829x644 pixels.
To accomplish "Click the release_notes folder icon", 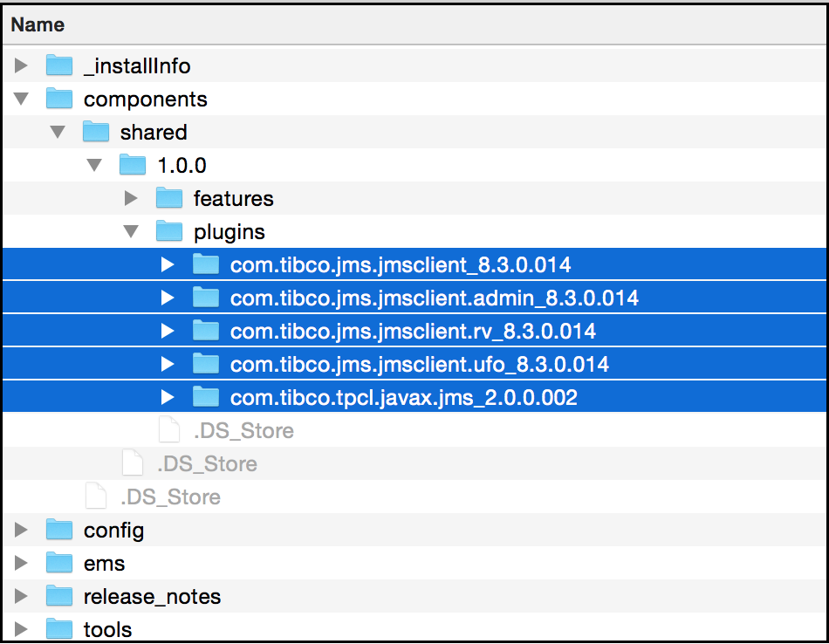I will point(58,596).
